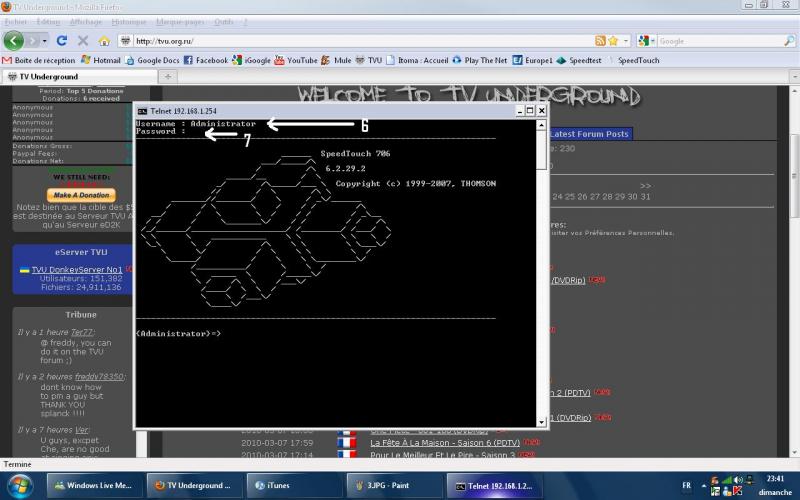Open the Mule bookmark

click(336, 60)
